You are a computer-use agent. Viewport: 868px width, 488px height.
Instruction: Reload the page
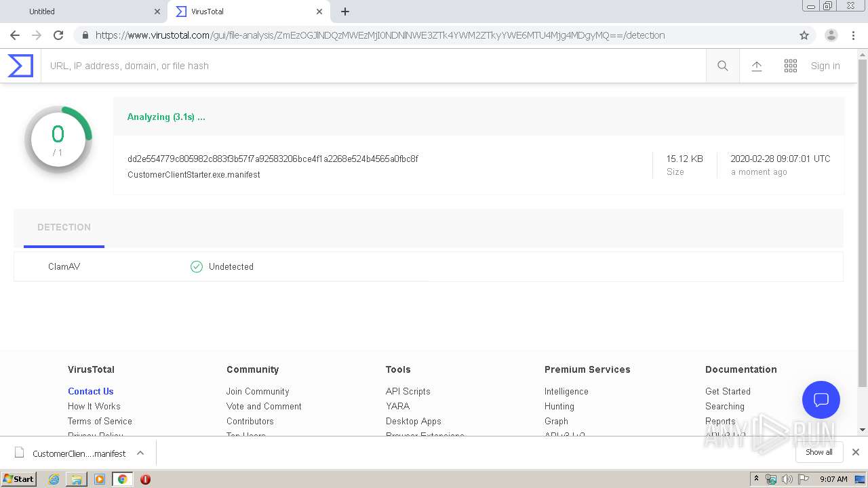[58, 35]
